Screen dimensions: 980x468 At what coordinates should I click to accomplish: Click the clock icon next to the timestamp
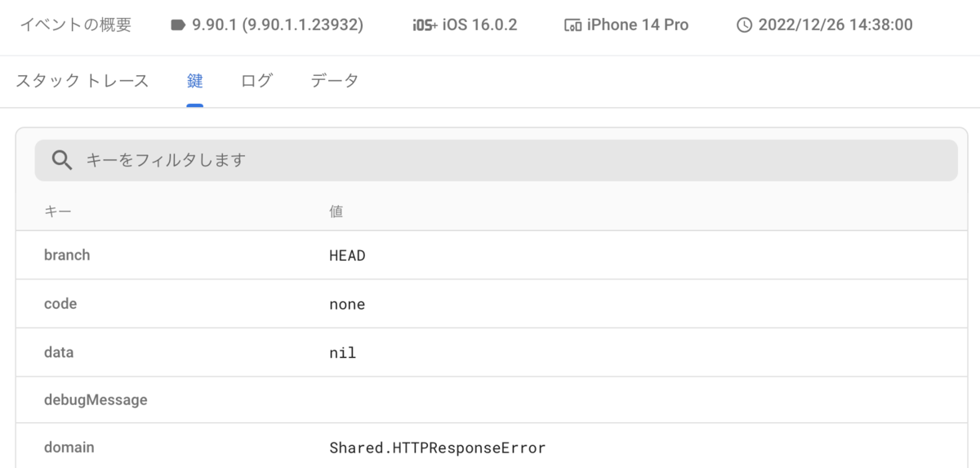tap(744, 25)
